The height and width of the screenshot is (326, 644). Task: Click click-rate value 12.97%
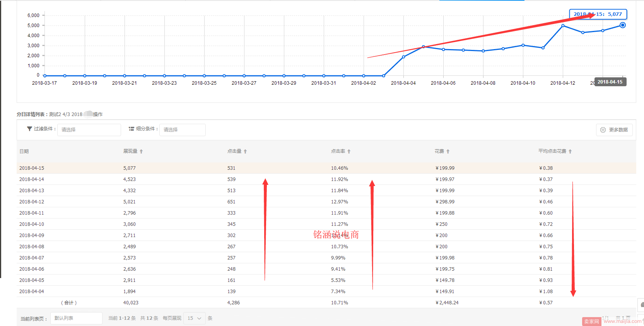click(x=340, y=202)
